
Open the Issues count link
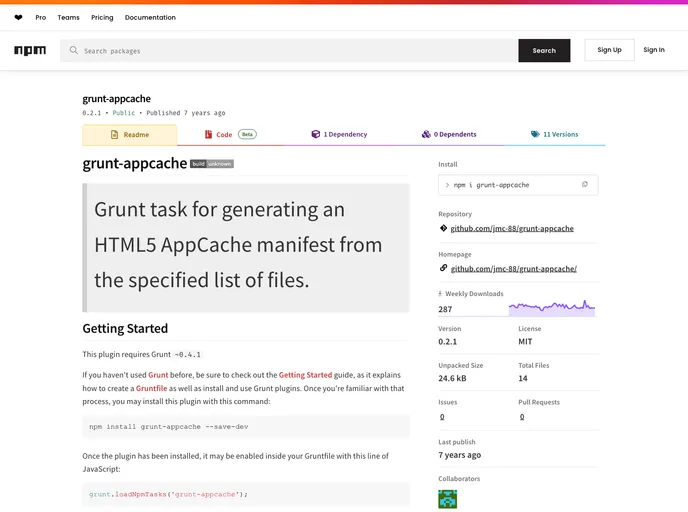coord(442,416)
